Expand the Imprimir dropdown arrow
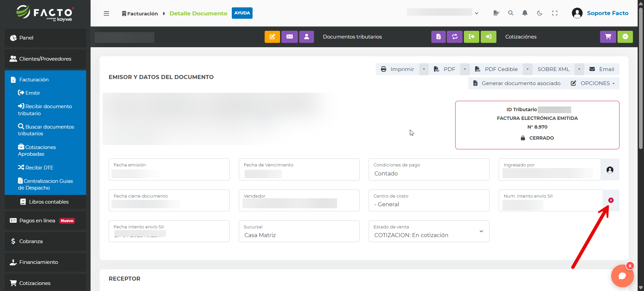Viewport: 644px width, 291px height. [x=424, y=69]
